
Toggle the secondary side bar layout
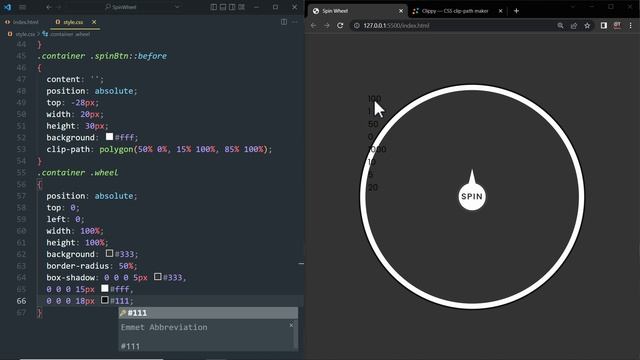[x=232, y=7]
